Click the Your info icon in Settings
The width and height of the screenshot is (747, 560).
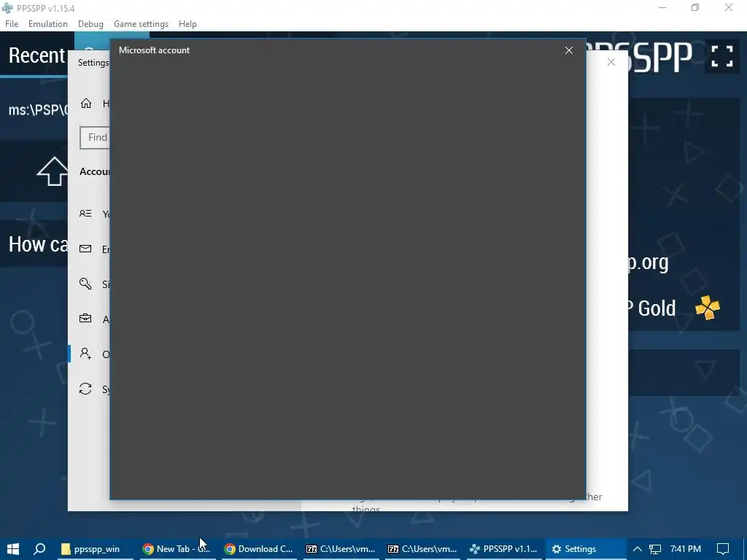[85, 214]
